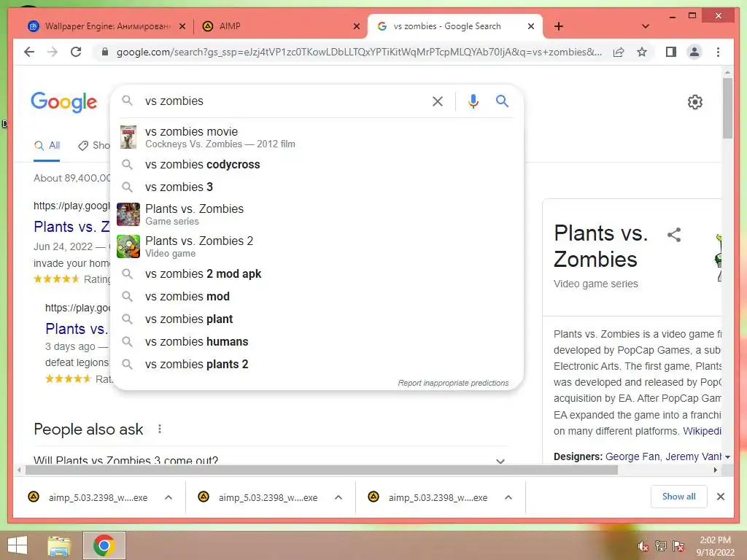Go back to the previous page

(x=29, y=52)
